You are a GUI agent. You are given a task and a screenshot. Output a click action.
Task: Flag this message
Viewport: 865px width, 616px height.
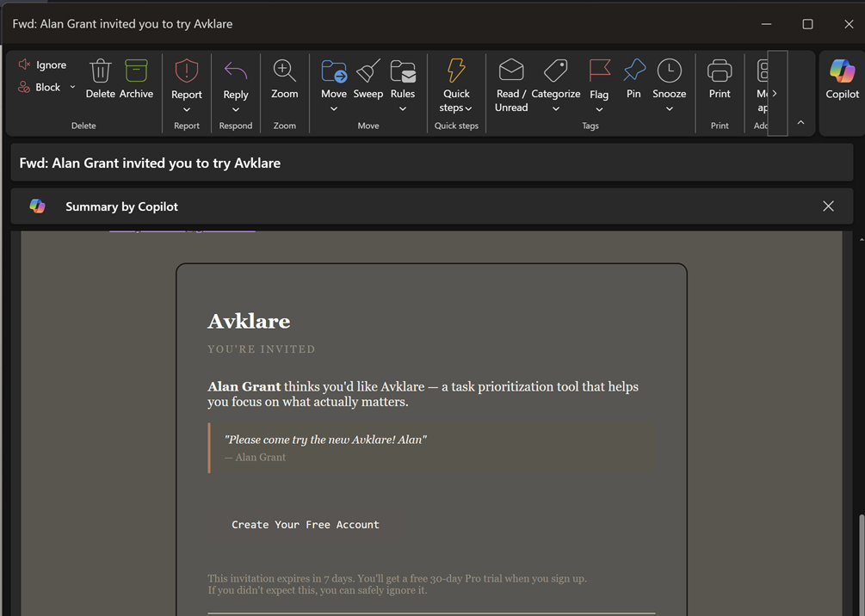(599, 77)
